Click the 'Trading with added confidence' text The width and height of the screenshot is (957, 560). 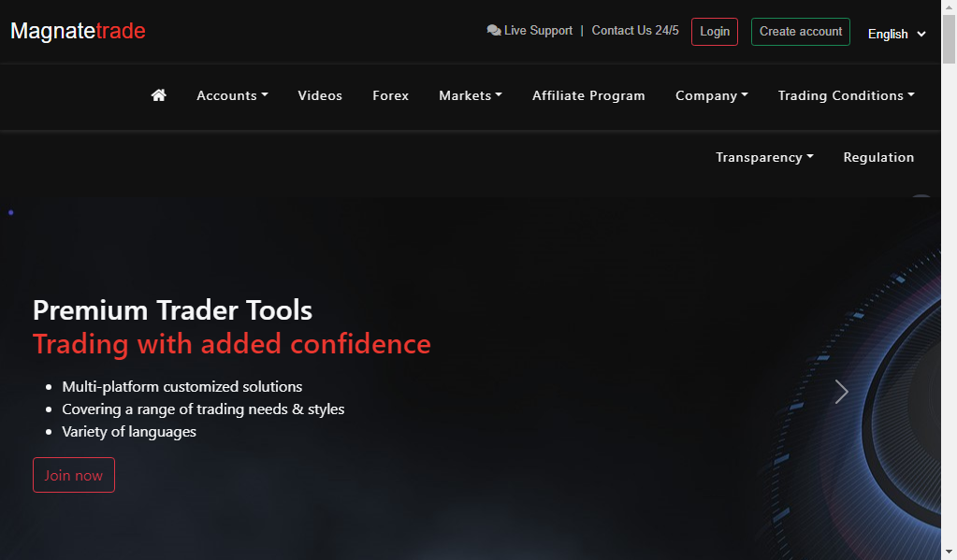point(232,344)
